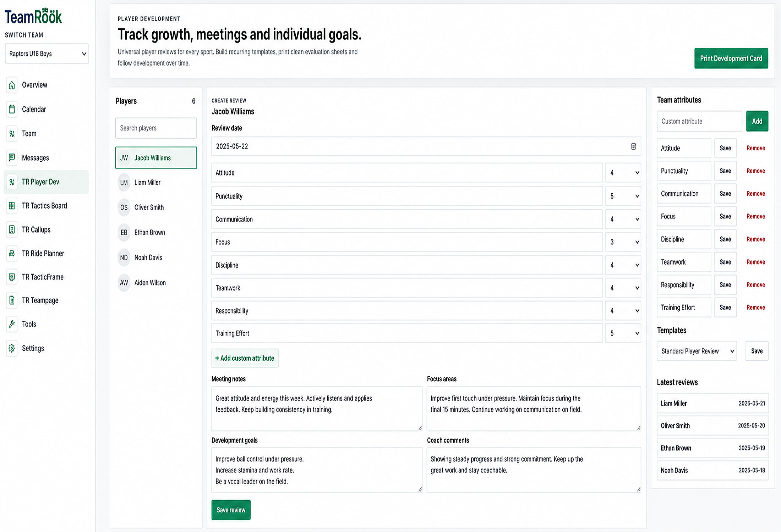Click the TR Player Dev icon

12,182
